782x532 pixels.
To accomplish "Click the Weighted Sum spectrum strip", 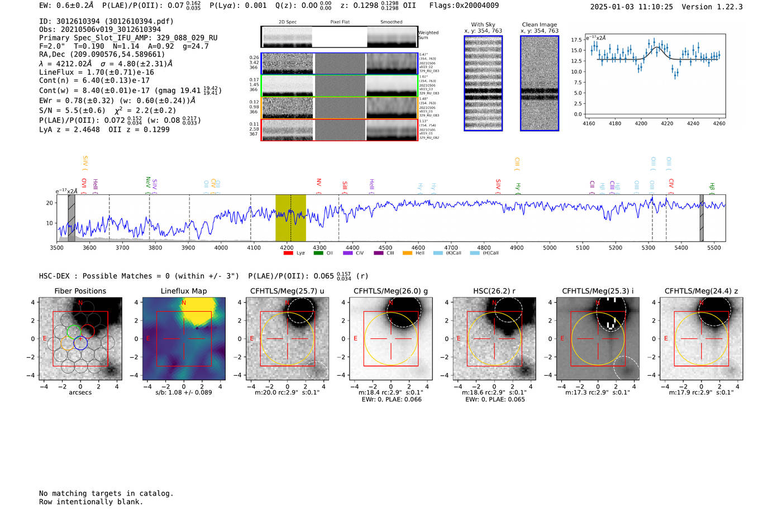I will [x=340, y=37].
